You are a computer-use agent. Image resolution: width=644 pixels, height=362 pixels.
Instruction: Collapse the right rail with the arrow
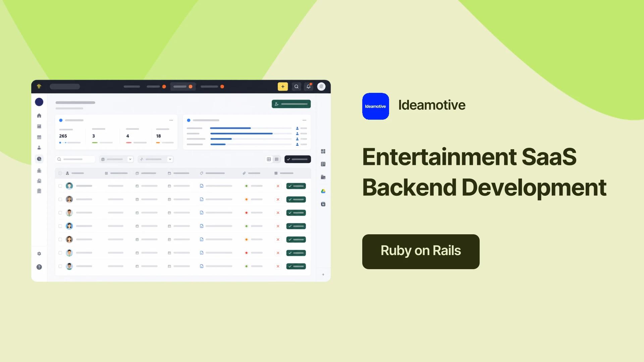pos(323,275)
